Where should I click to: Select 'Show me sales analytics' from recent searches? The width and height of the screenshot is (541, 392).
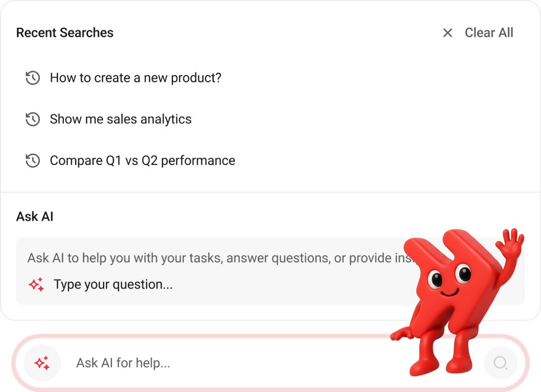point(120,119)
